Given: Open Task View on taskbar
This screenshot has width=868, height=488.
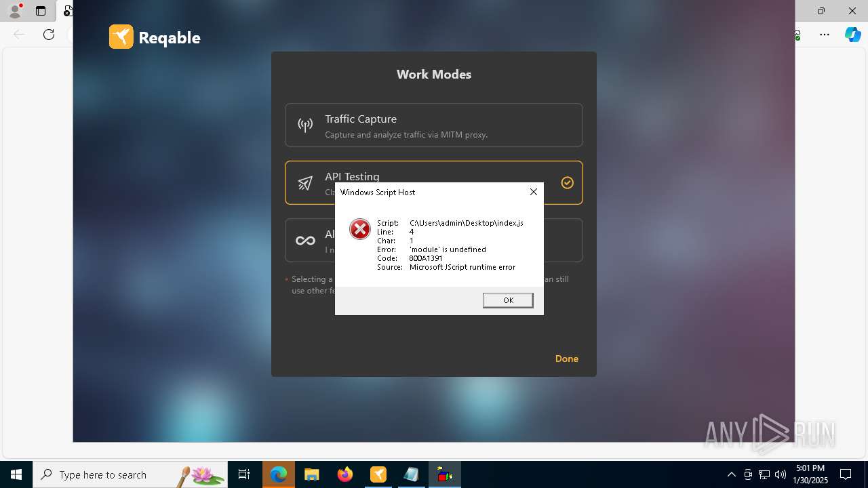Looking at the screenshot, I should (244, 474).
